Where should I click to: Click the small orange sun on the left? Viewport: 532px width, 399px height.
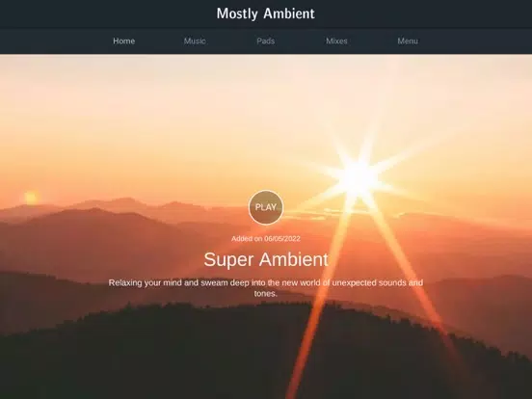coord(31,198)
